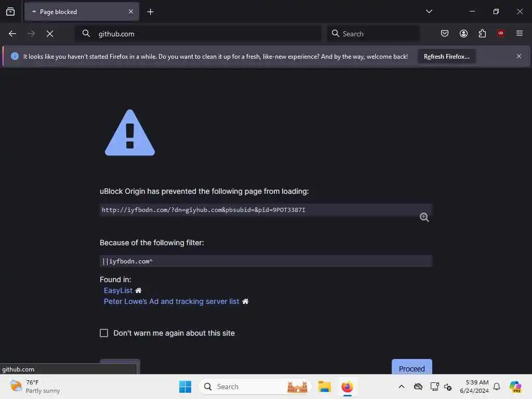Click the address bar magnifier icon
This screenshot has width=532, height=399.
point(86,33)
